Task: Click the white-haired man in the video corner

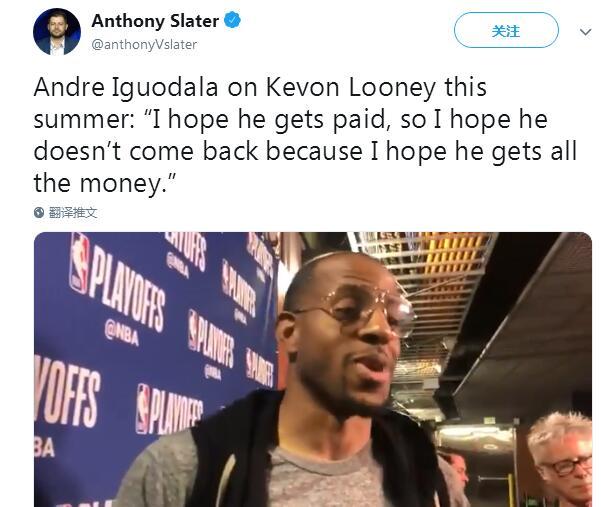Action: [561, 458]
